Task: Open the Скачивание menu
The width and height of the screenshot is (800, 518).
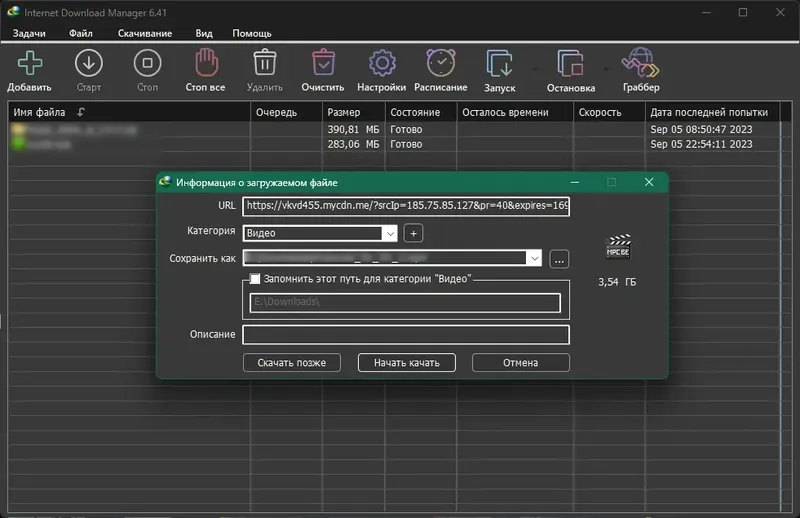Action: [x=145, y=33]
